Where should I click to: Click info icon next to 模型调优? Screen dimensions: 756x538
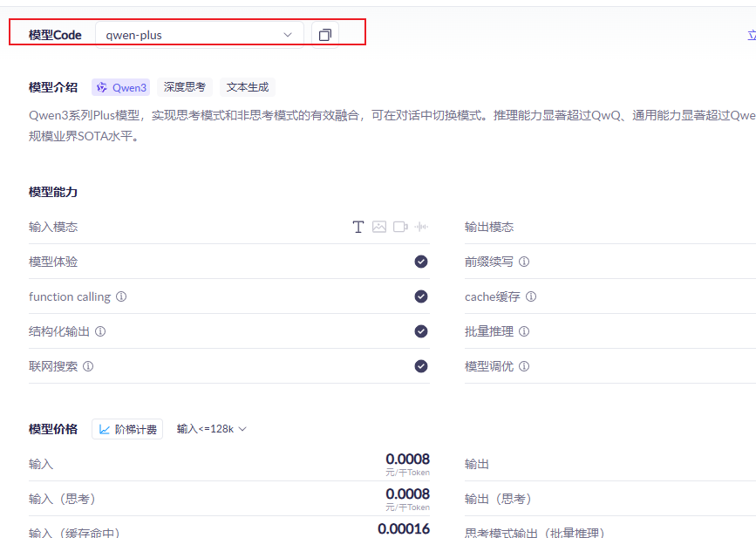click(524, 366)
